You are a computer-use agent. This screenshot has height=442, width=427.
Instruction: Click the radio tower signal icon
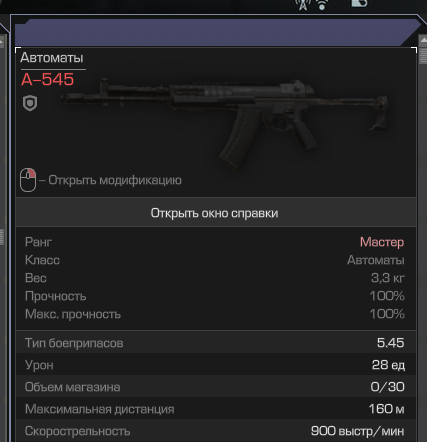[302, 4]
